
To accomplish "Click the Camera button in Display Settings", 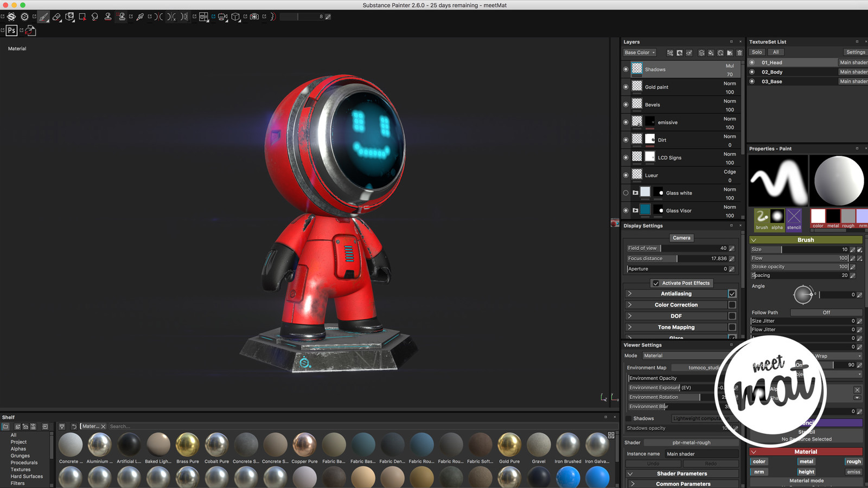I will pos(682,238).
